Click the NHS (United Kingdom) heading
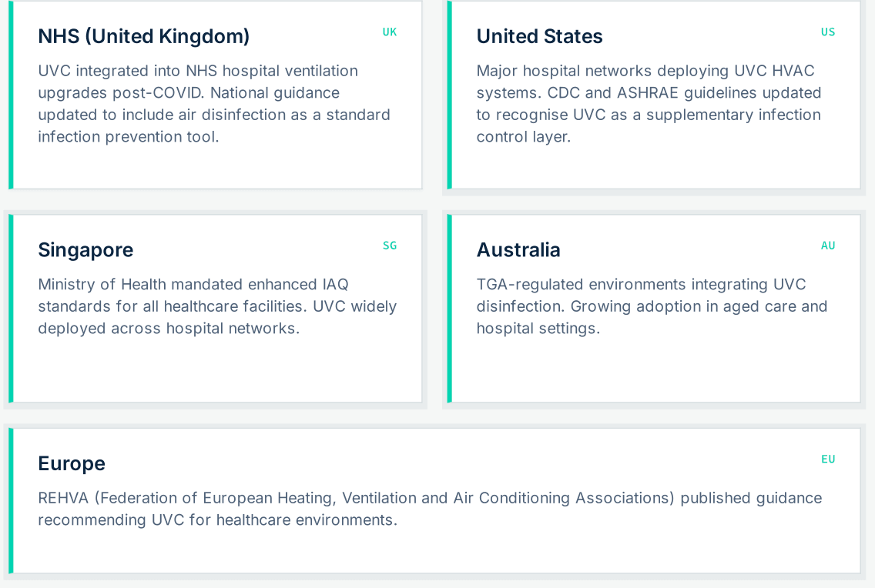 click(143, 37)
